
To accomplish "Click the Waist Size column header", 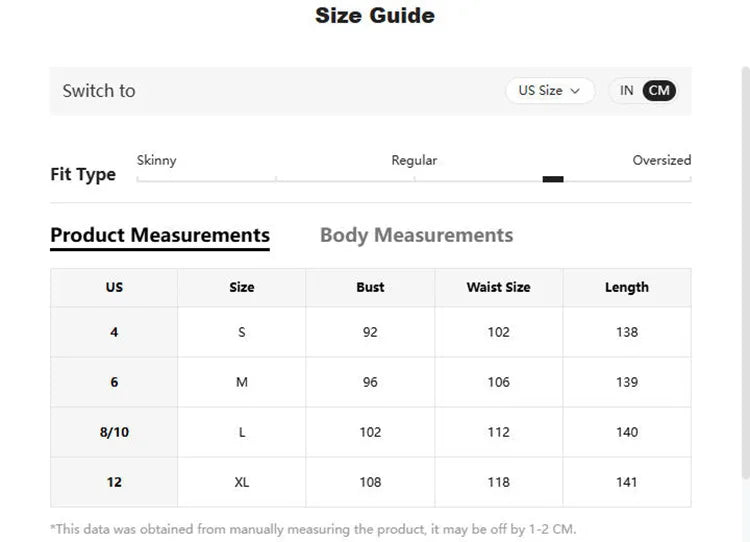I will click(498, 287).
